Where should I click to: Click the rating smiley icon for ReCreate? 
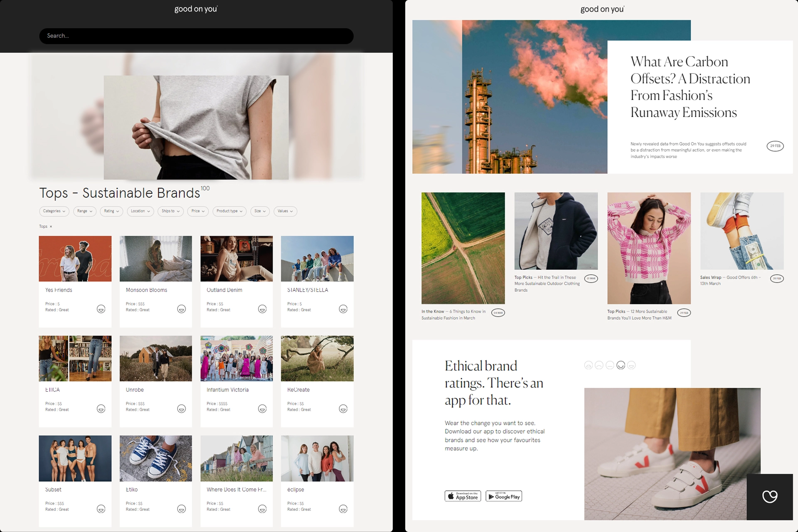coord(343,409)
